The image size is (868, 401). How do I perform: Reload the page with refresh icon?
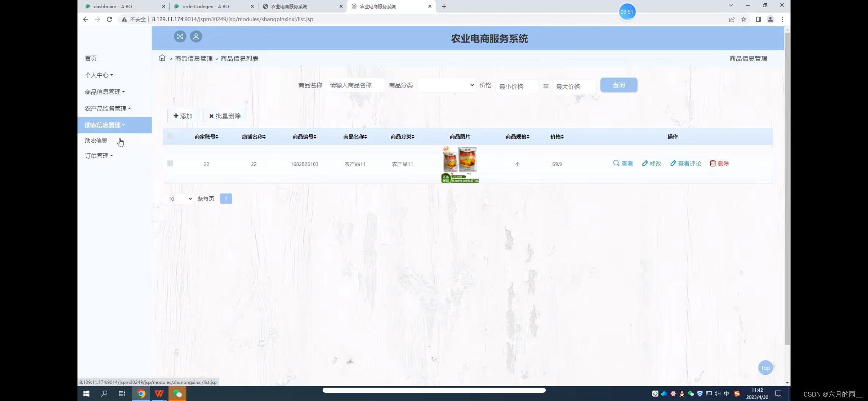(109, 20)
